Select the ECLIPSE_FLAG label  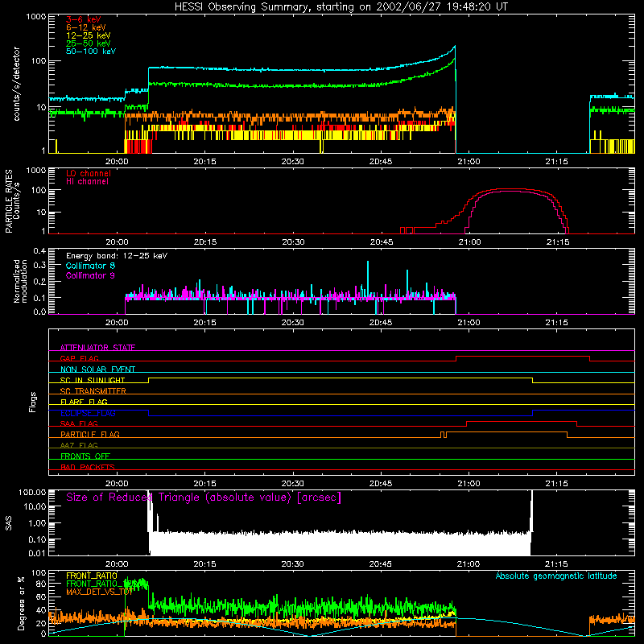(88, 413)
